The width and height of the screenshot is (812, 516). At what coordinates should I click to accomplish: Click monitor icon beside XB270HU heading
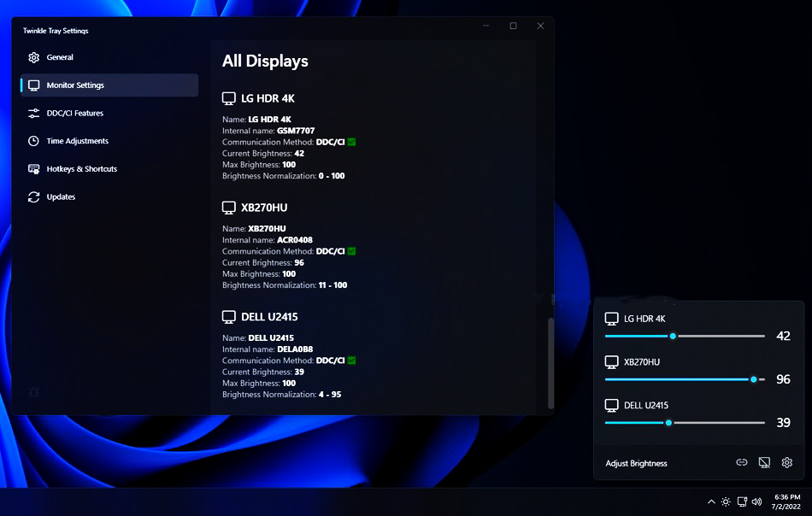click(x=229, y=208)
